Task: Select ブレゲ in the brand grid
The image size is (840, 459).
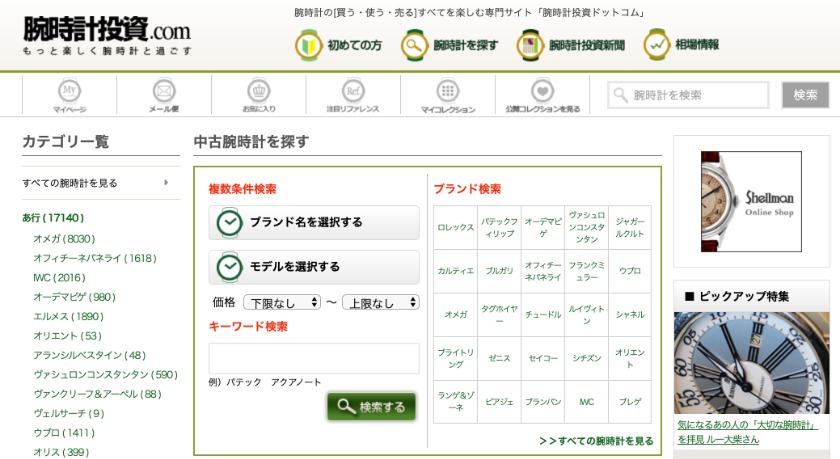Action: tap(630, 402)
